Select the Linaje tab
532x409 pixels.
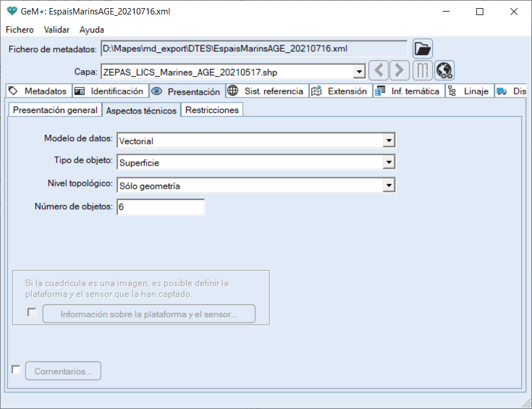469,91
